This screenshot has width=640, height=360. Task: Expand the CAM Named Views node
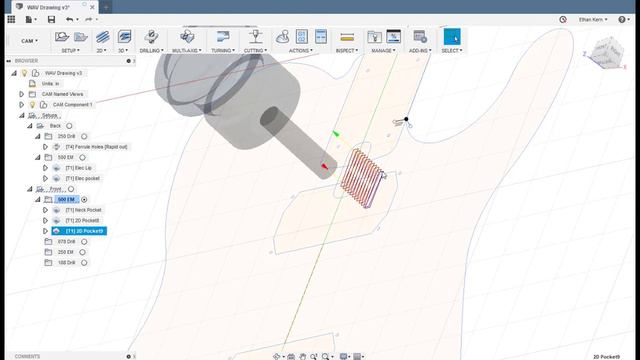(21, 94)
